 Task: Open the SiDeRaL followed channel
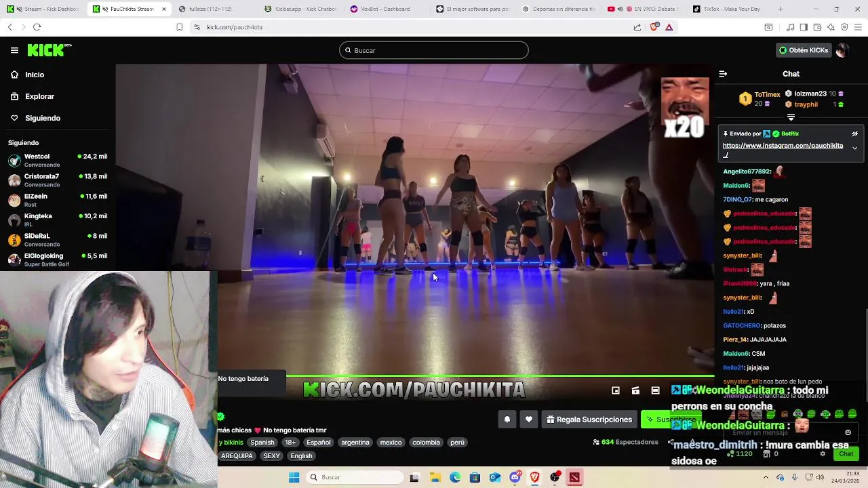(58, 240)
